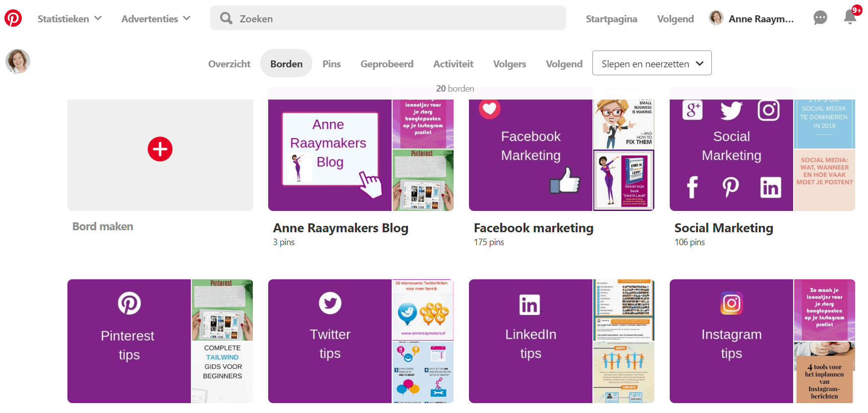Switch to the Volgend profile tab
868x413 pixels.
564,64
